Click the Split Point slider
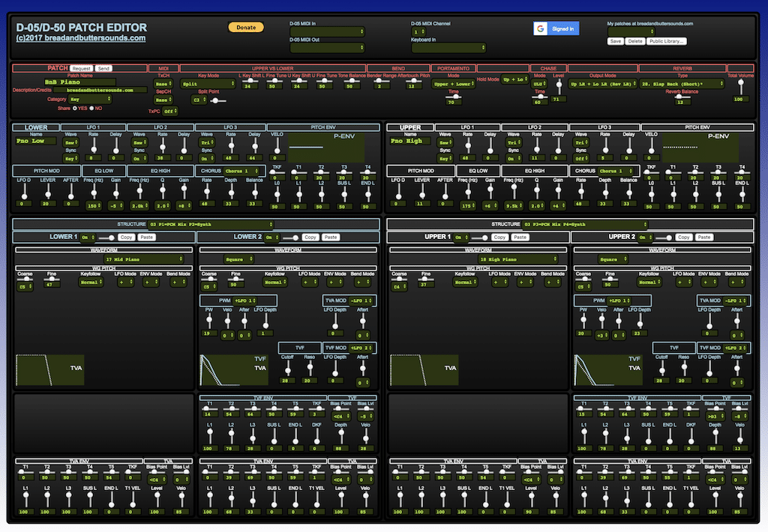Image resolution: width=768 pixels, height=532 pixels. 217,101
